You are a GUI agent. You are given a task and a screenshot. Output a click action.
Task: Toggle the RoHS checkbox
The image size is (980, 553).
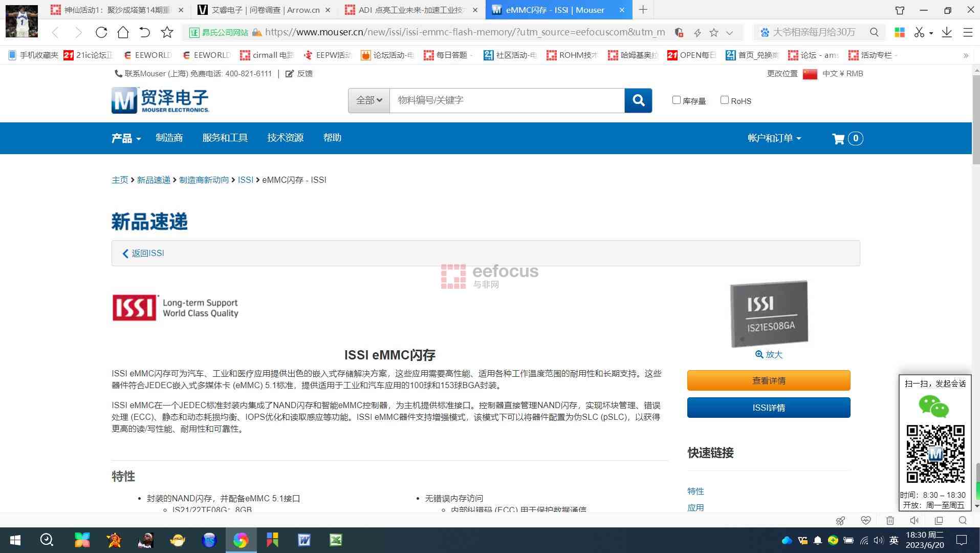click(x=724, y=100)
